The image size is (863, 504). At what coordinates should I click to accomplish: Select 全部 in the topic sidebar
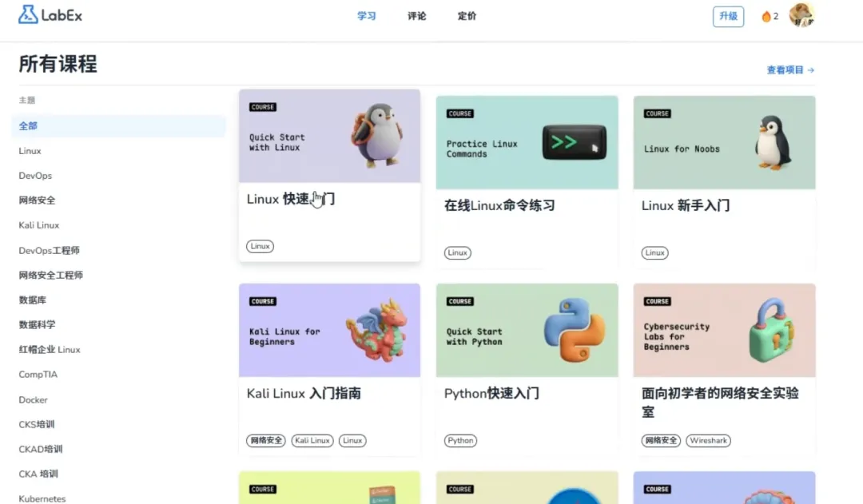(x=118, y=126)
